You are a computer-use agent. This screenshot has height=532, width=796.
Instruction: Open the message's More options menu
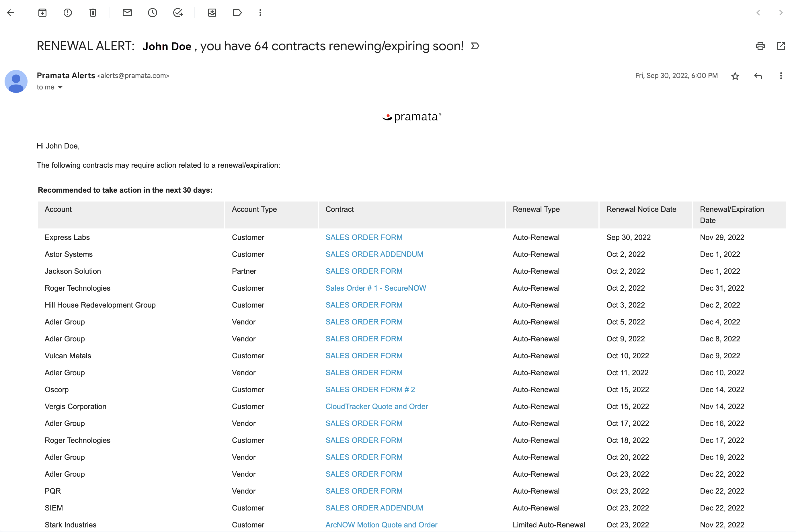(x=781, y=76)
